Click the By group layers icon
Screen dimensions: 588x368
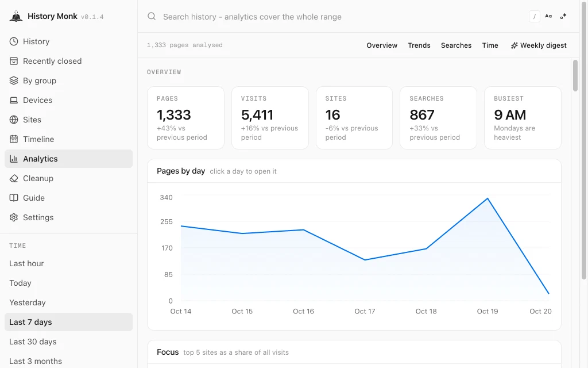[x=14, y=80]
